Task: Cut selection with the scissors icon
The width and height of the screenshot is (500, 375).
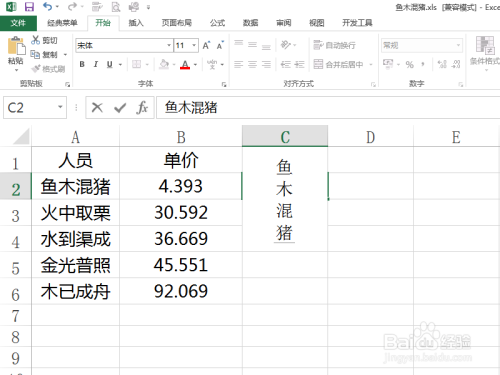Action: [x=35, y=40]
